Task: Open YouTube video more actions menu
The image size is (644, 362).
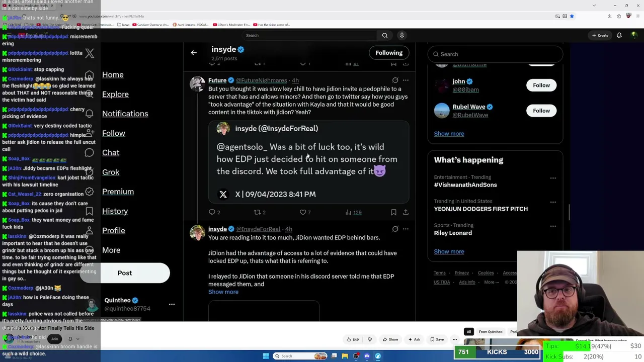Action: tap(454, 339)
